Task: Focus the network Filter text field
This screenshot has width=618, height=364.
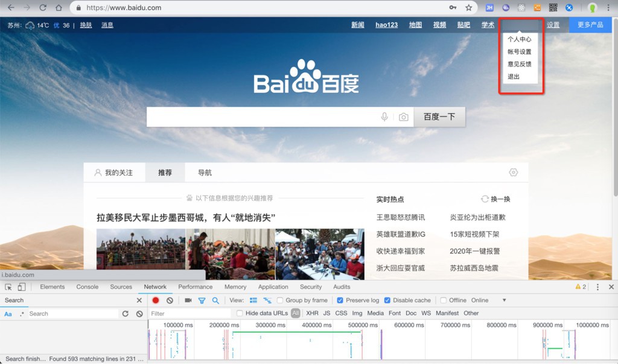Action: (x=190, y=313)
